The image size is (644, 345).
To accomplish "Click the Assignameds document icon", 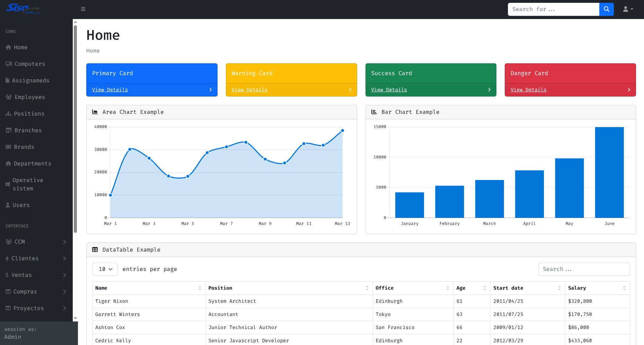I will 8,81.
